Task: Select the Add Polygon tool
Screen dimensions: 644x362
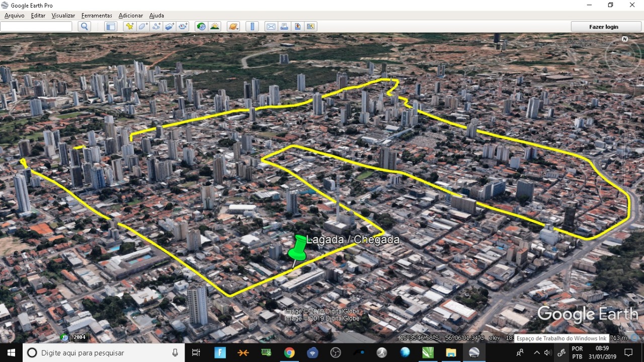Action: click(143, 27)
